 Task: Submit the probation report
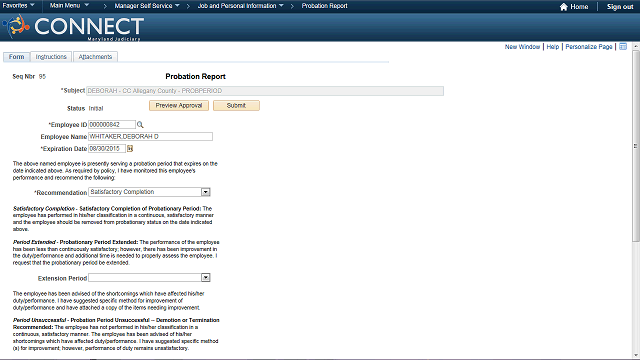click(x=236, y=106)
